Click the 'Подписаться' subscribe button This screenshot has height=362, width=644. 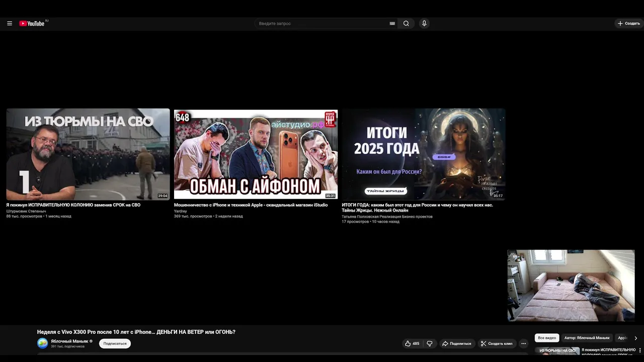(x=115, y=343)
